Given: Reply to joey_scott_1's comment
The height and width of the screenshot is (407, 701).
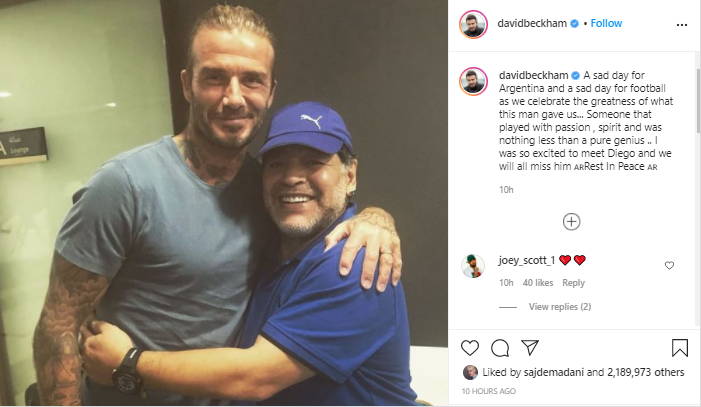Looking at the screenshot, I should pos(574,283).
